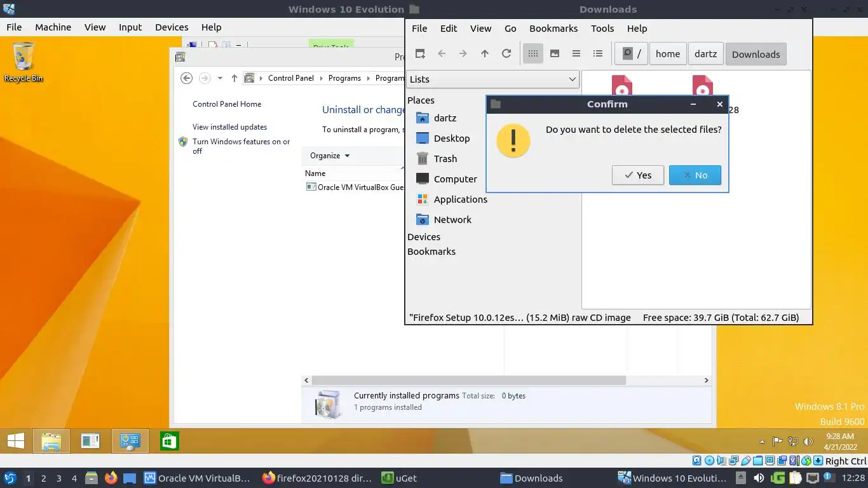The height and width of the screenshot is (488, 868).
Task: Open the Organize dropdown
Action: point(330,156)
